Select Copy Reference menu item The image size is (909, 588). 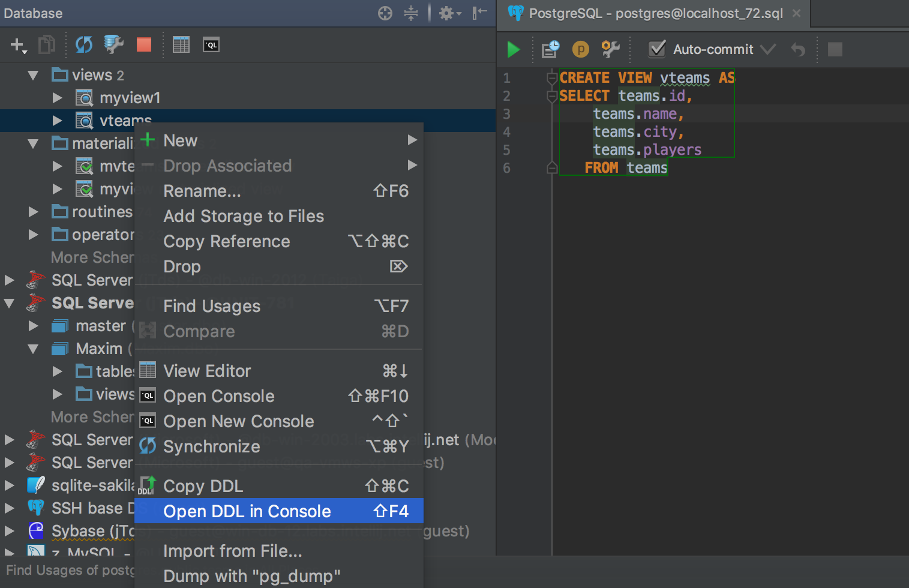coord(279,241)
